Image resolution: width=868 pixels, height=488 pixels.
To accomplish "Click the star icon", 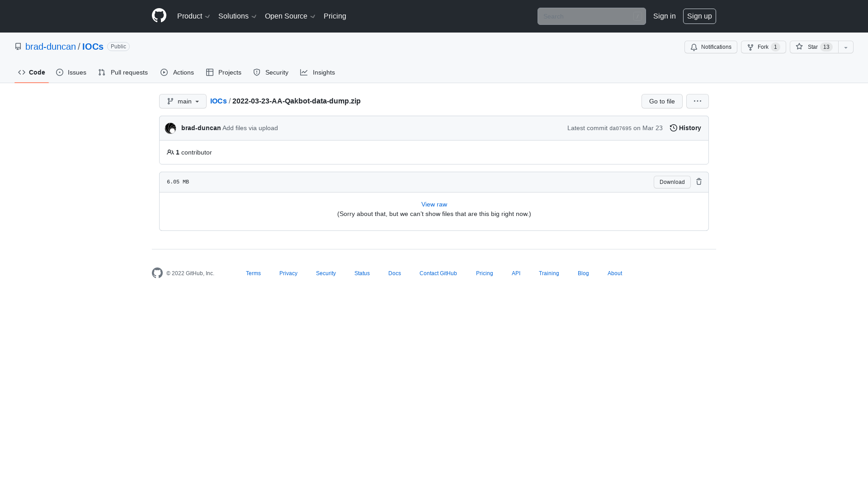I will [x=799, y=47].
